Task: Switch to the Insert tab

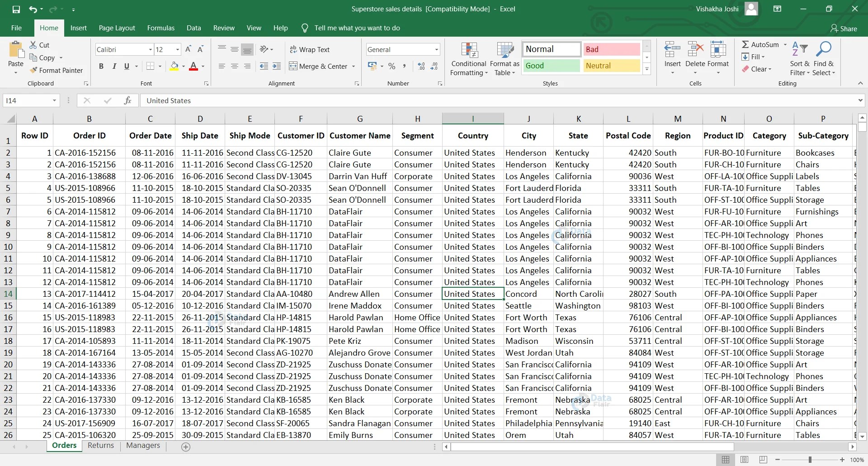Action: point(78,28)
